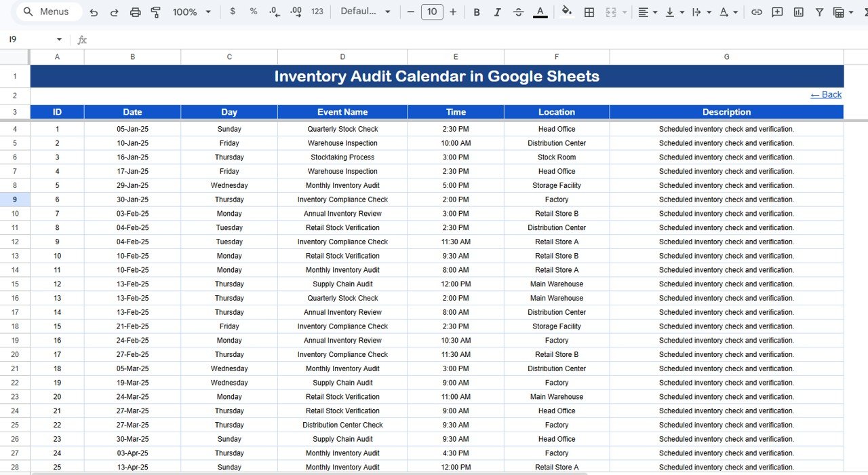Open the fill color picker
The height and width of the screenshot is (475, 868).
click(567, 12)
